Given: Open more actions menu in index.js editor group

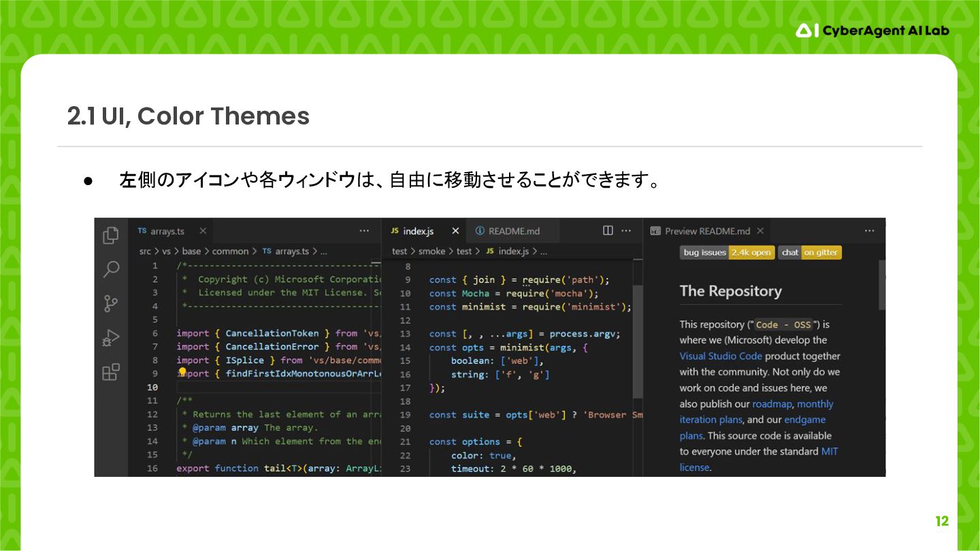Looking at the screenshot, I should click(x=626, y=231).
